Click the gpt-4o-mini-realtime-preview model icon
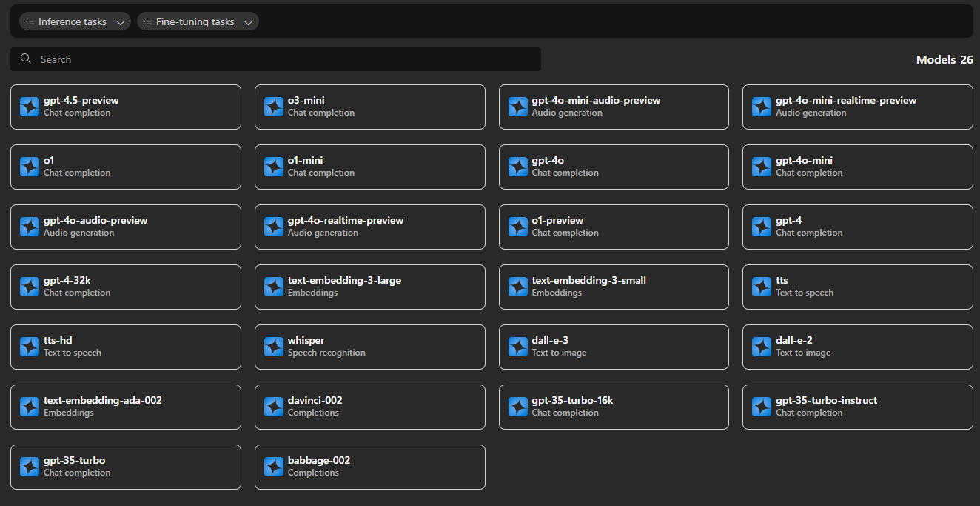Viewport: 980px width, 506px height. 762,107
